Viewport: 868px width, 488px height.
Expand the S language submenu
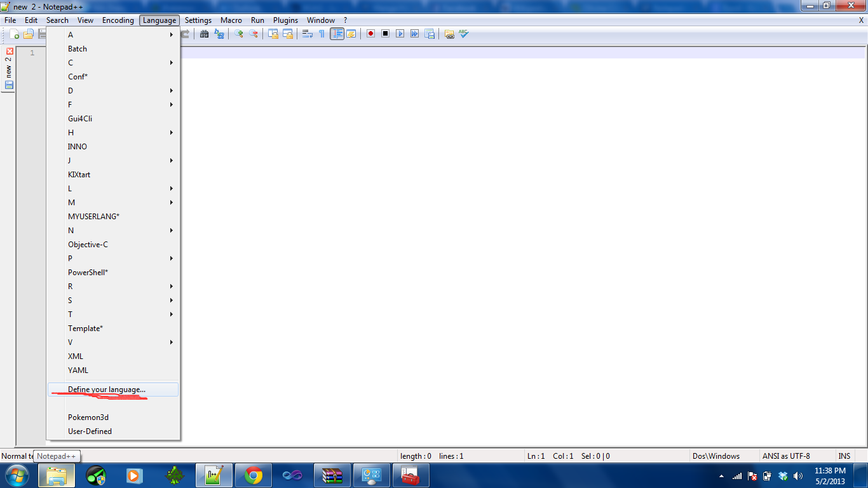coord(113,301)
